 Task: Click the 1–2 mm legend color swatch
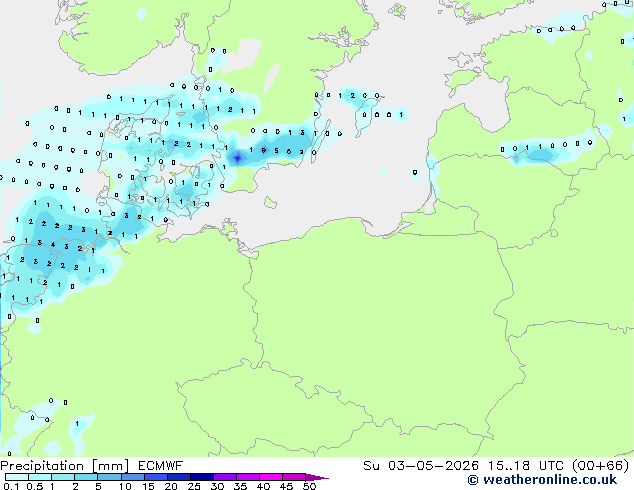[x=63, y=477]
